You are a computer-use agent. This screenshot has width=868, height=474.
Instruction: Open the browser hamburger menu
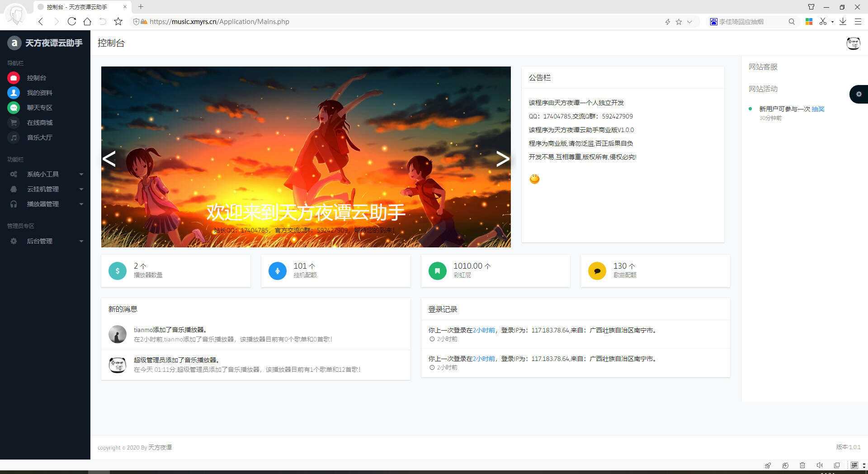pos(858,21)
